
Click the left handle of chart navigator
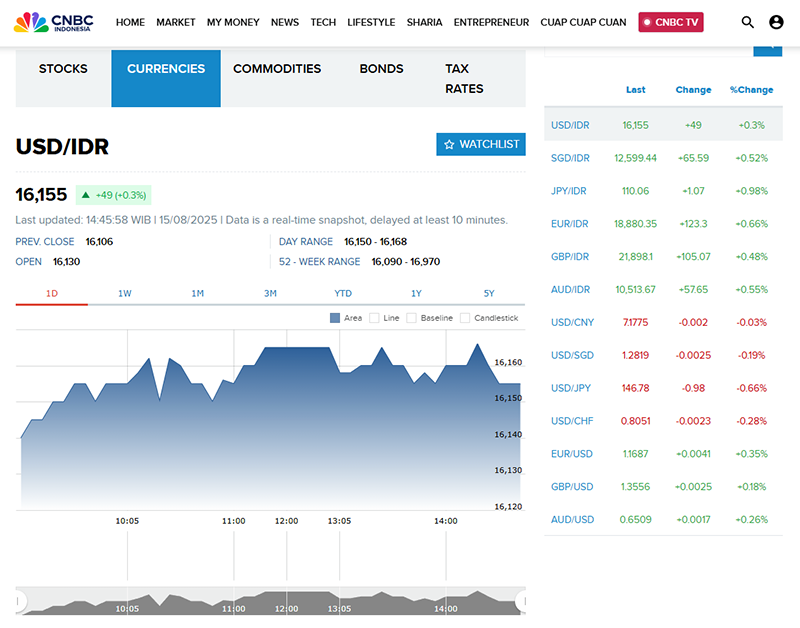[21, 602]
